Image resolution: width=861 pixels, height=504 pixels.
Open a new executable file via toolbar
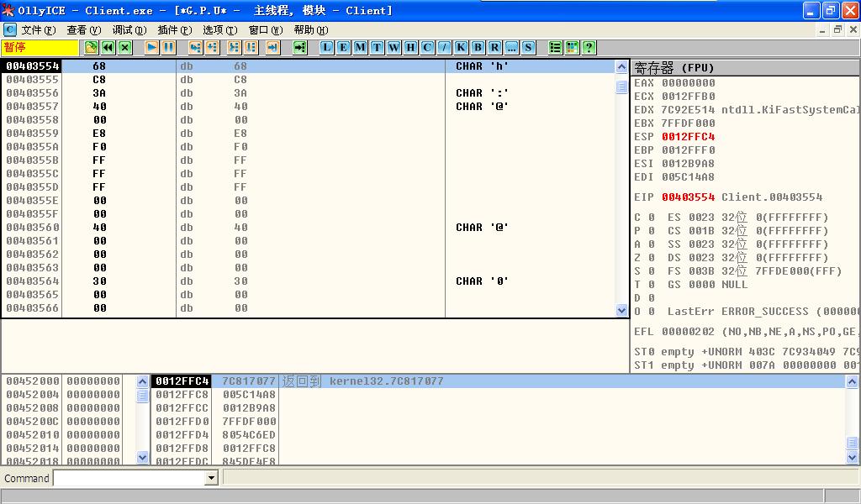(x=91, y=47)
